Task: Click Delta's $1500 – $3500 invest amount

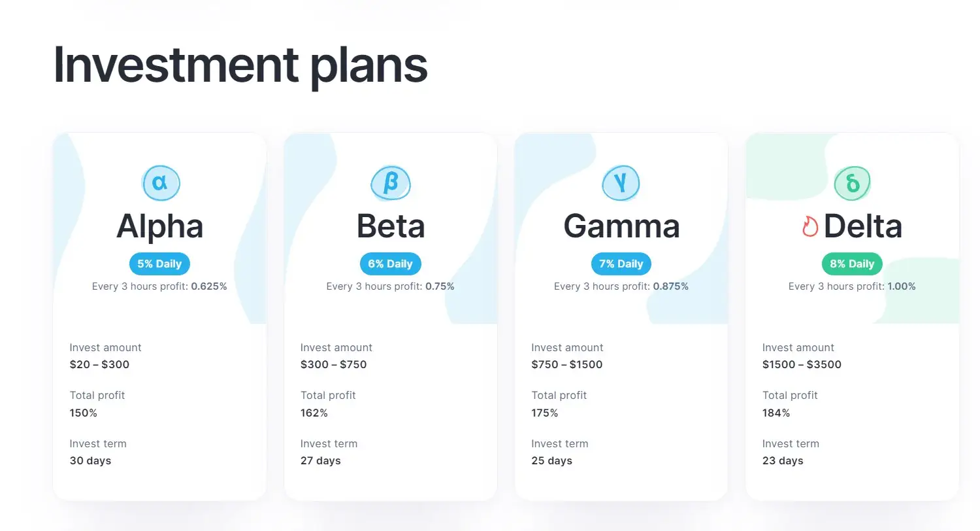Action: click(x=802, y=364)
